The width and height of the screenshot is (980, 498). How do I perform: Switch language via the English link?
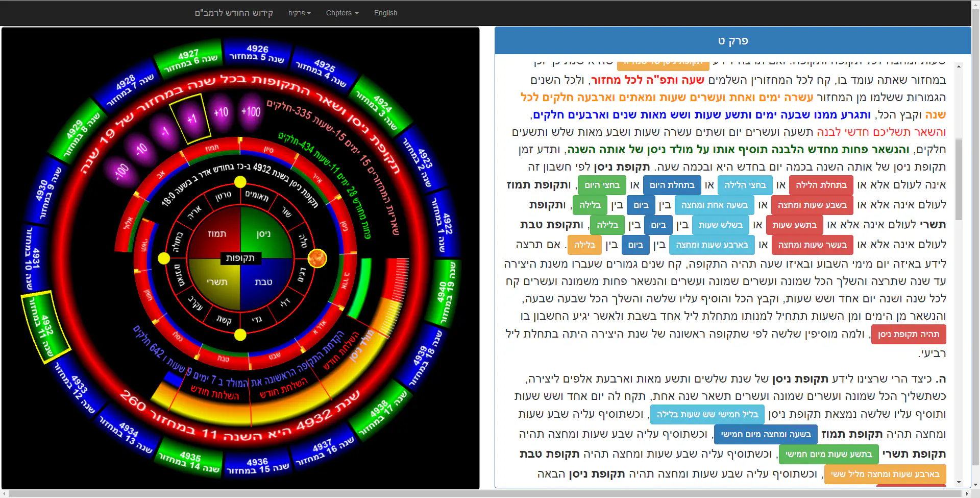385,13
